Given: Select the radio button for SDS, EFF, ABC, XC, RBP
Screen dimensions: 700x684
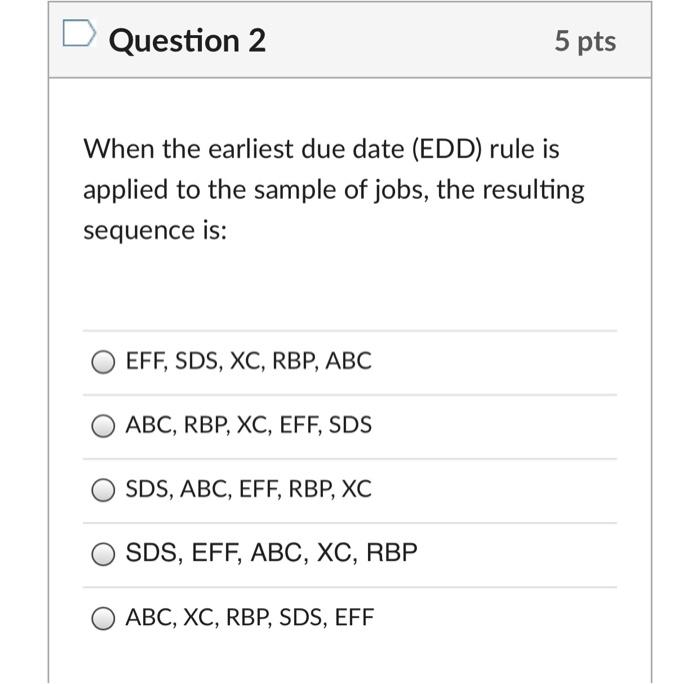Looking at the screenshot, I should click(105, 554).
